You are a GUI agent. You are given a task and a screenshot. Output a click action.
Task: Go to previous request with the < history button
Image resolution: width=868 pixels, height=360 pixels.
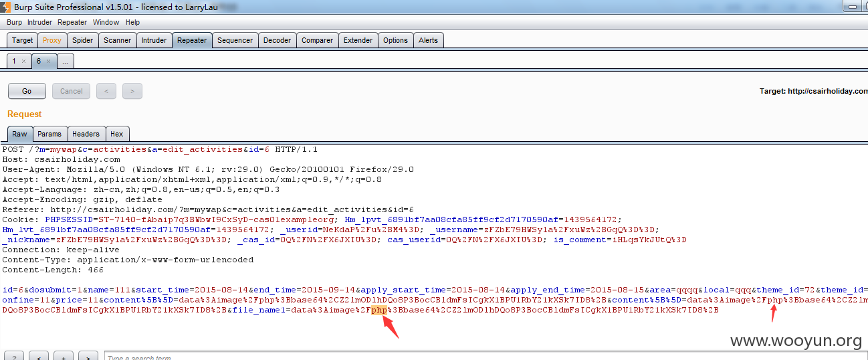(106, 91)
